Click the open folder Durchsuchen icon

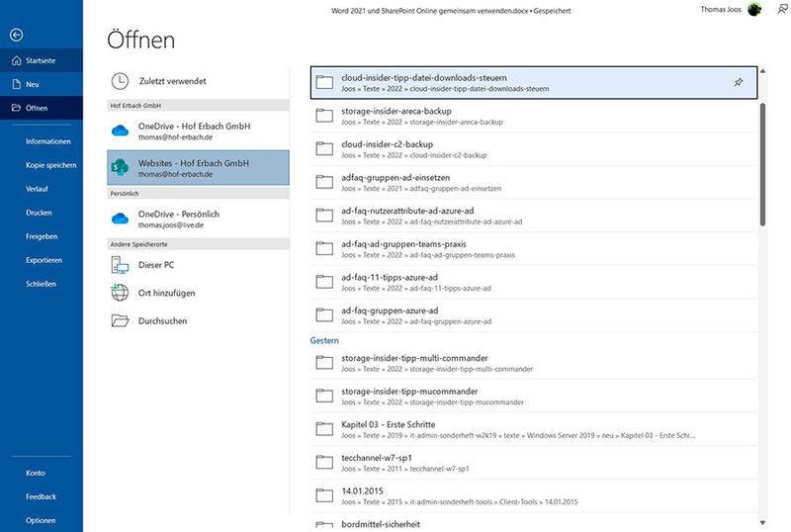(120, 321)
